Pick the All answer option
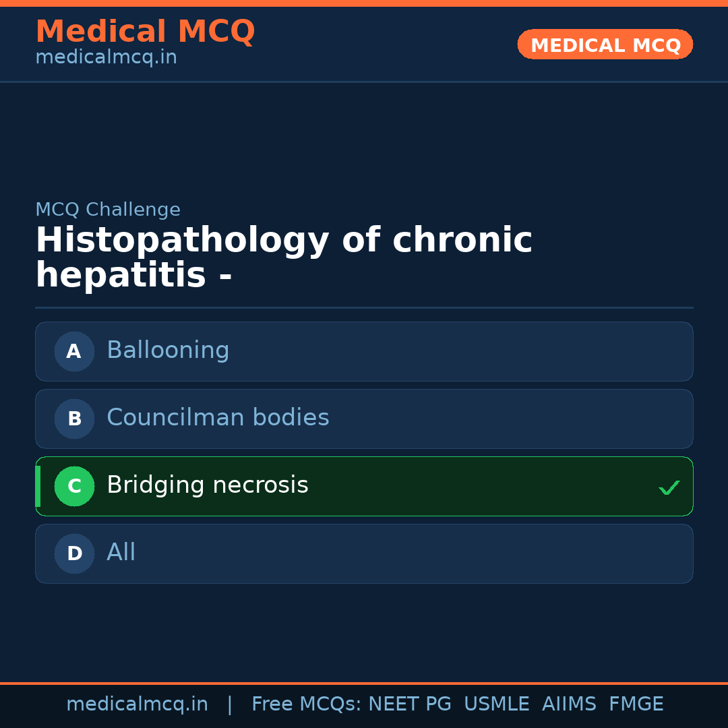 (364, 553)
